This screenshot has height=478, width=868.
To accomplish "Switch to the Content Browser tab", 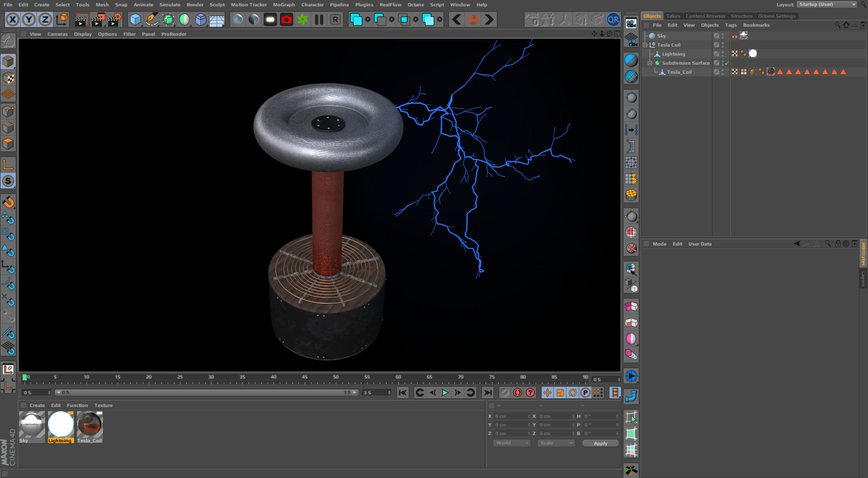I will point(705,15).
